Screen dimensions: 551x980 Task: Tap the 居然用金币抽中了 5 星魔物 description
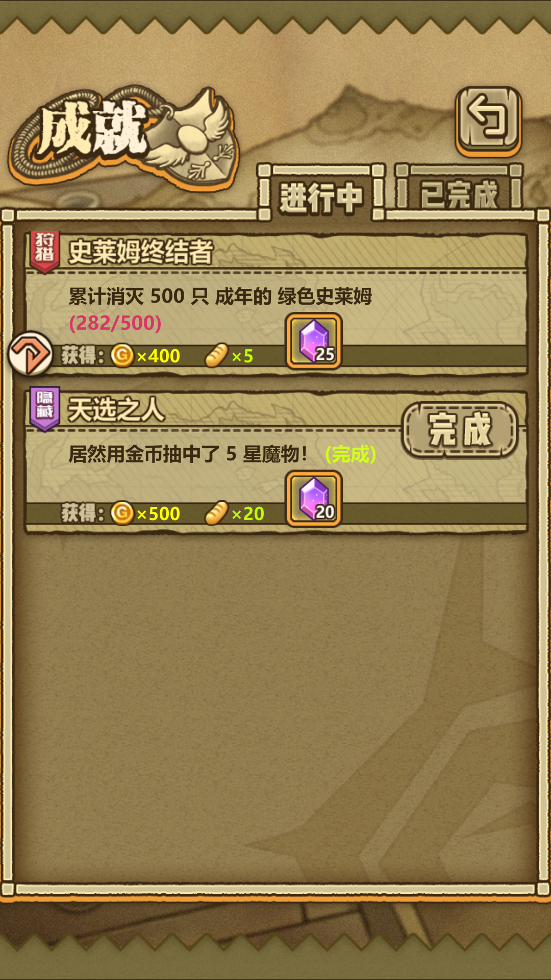tap(188, 453)
